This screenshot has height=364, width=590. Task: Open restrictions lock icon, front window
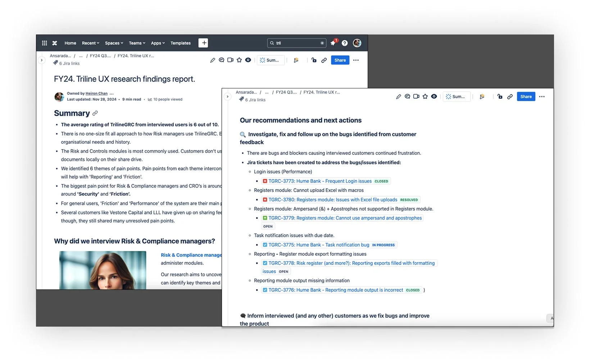[500, 96]
